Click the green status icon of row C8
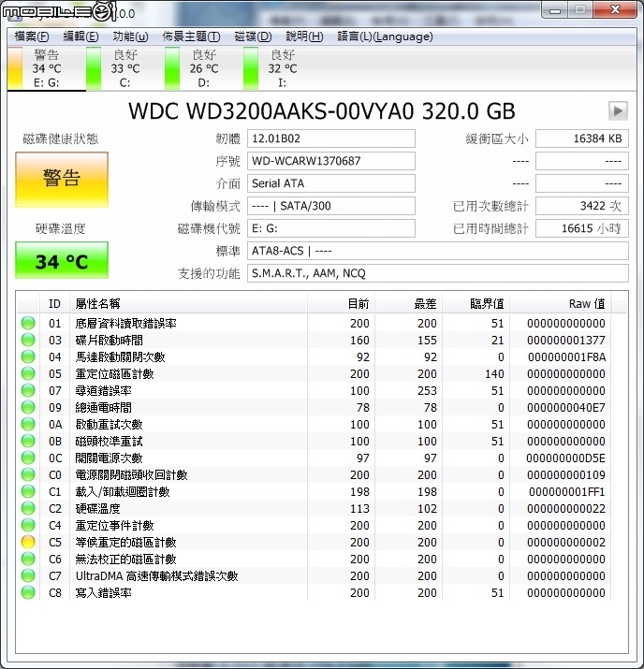Viewport: 644px width, 669px height. pyautogui.click(x=28, y=592)
